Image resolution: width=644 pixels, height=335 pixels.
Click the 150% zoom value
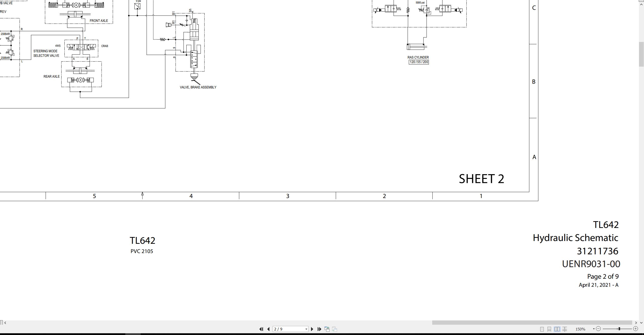click(x=580, y=329)
